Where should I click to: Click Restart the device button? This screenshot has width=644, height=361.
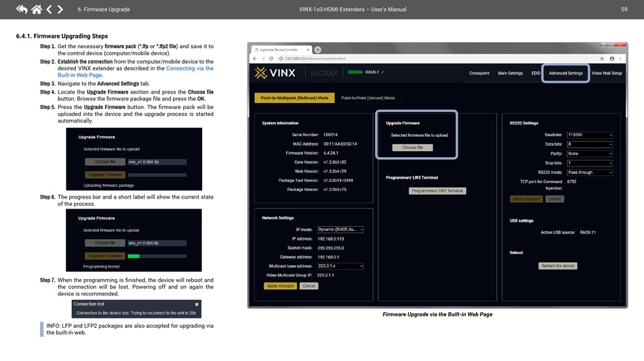click(558, 266)
